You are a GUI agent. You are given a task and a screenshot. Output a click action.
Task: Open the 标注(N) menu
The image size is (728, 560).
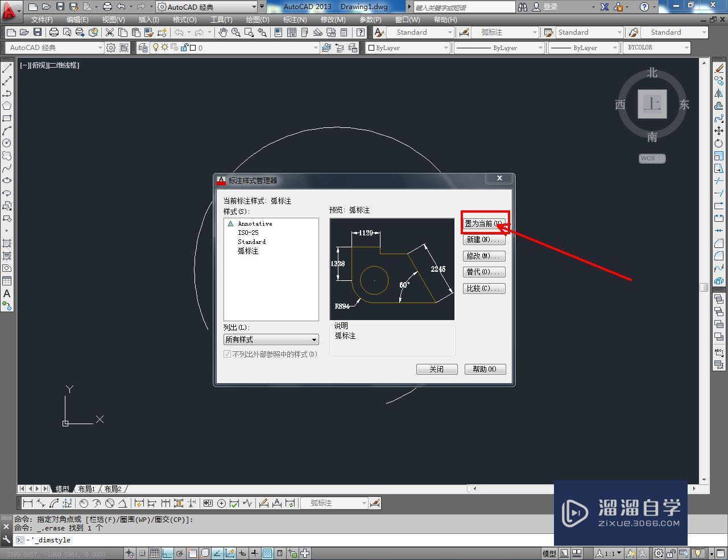pos(295,19)
